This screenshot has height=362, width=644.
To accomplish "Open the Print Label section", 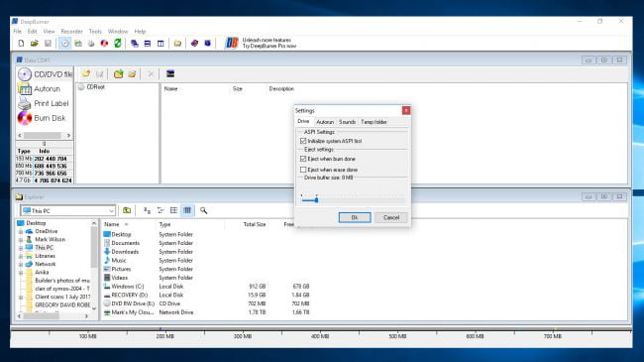I will click(44, 104).
